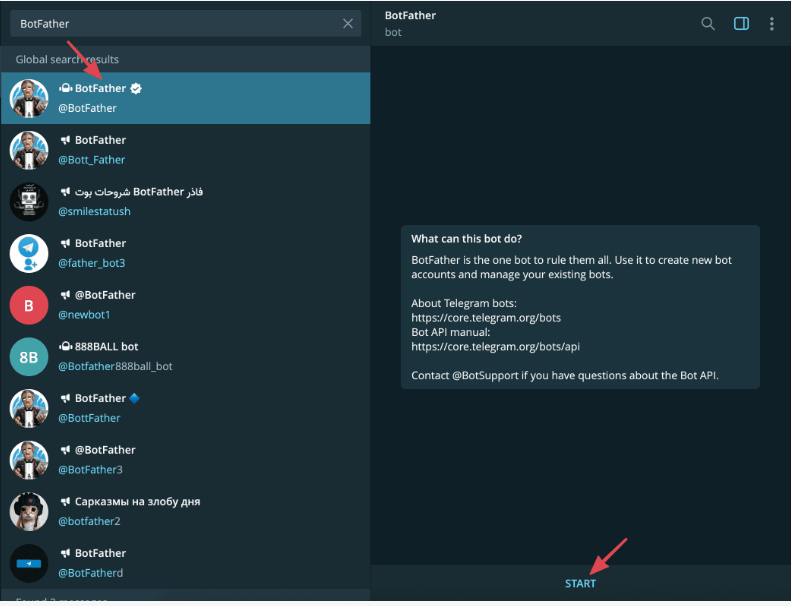The image size is (791, 606).
Task: Click the megaphone icon on the @BottFather row
Action: coord(65,399)
